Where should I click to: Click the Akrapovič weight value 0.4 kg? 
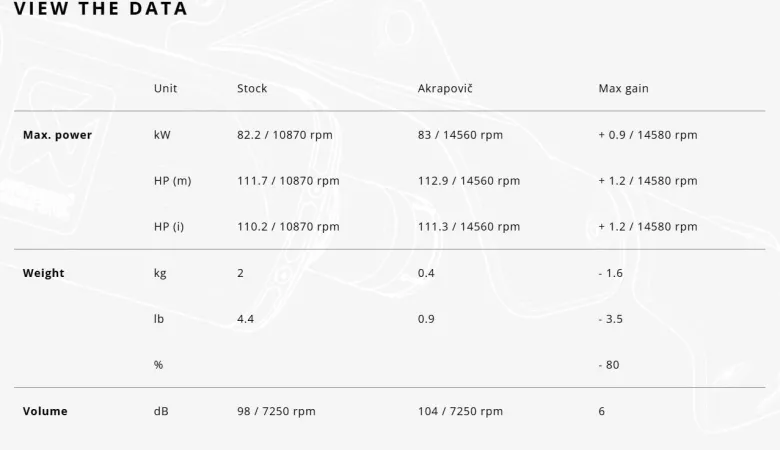coord(426,273)
